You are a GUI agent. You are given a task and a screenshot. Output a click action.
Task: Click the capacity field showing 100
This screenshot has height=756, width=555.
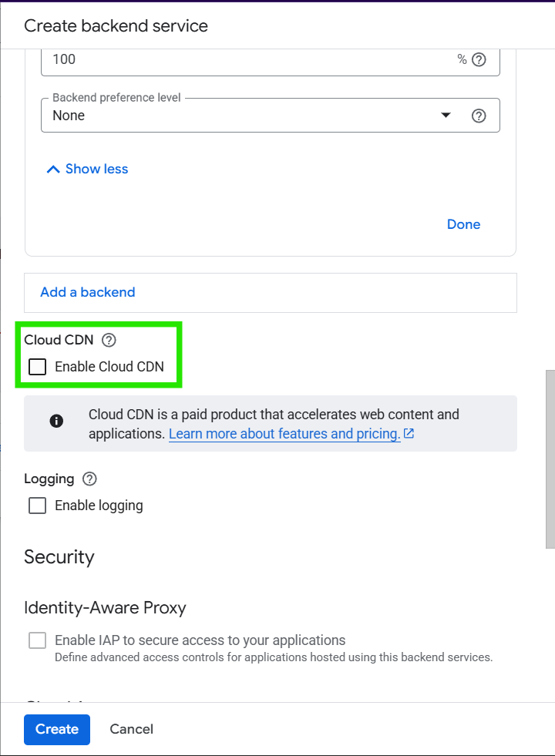(x=247, y=59)
